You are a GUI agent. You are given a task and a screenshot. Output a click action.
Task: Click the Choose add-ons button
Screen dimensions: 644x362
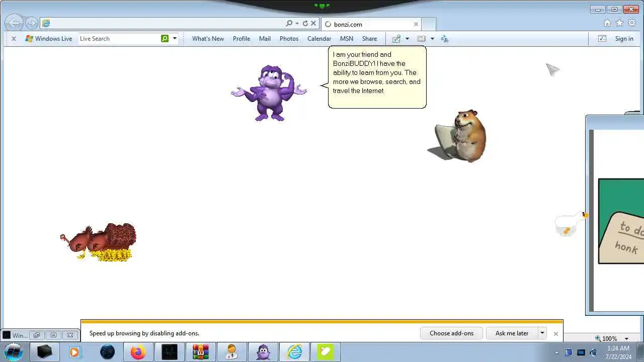[x=451, y=333]
